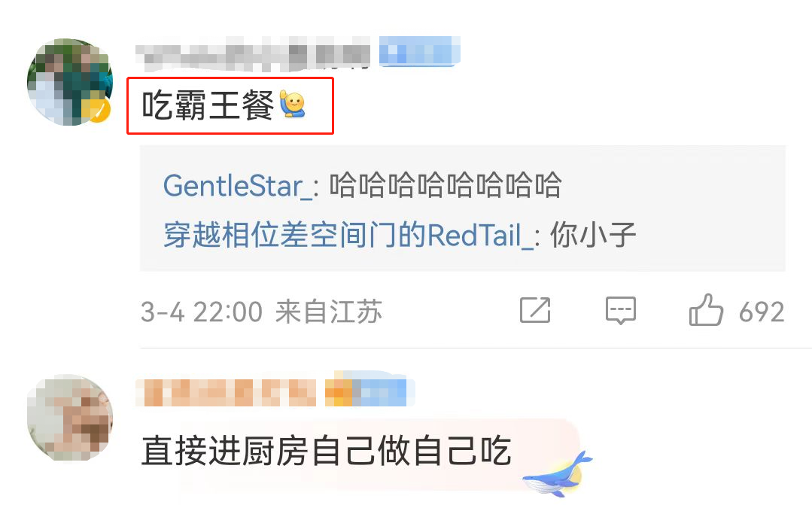Tap the 692 like count
The image size is (812, 505).
(762, 312)
